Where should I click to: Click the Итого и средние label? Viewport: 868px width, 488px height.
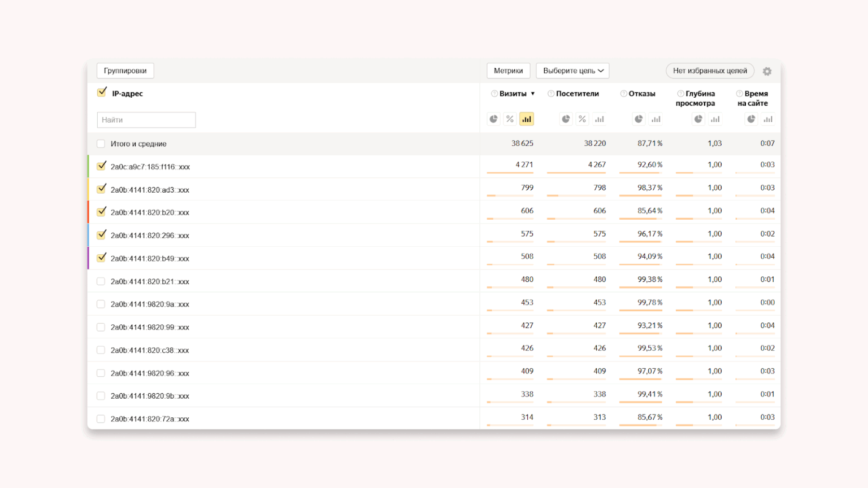click(138, 144)
